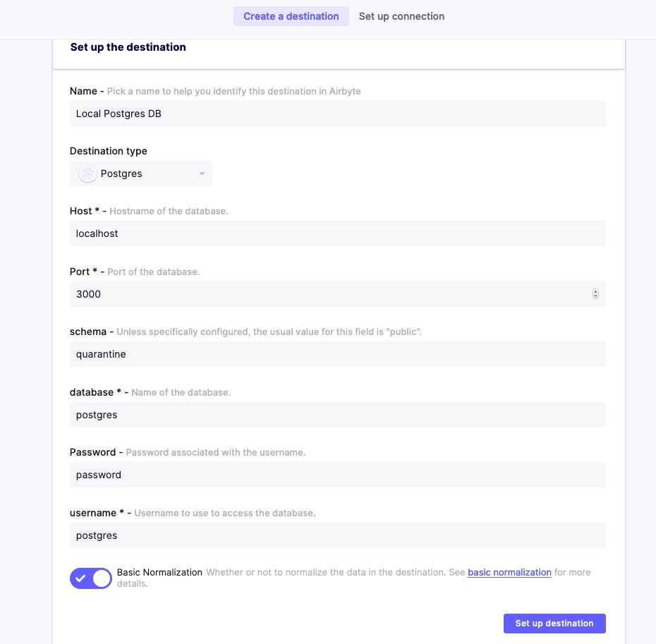Click the Destination type label
The width and height of the screenshot is (656, 644).
click(x=109, y=151)
